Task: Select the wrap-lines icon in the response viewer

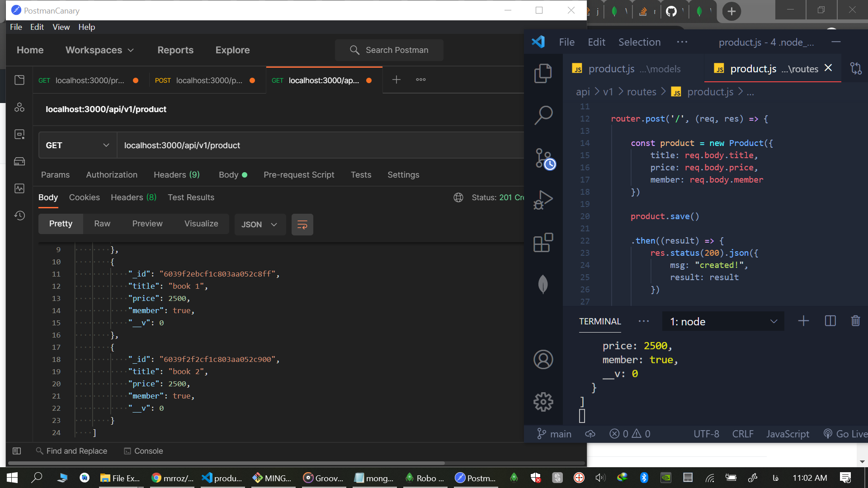Action: coord(302,225)
